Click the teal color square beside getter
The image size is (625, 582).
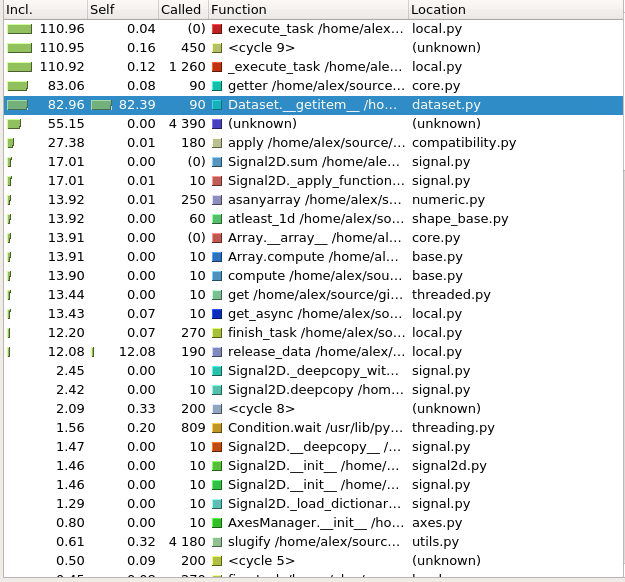(x=217, y=86)
